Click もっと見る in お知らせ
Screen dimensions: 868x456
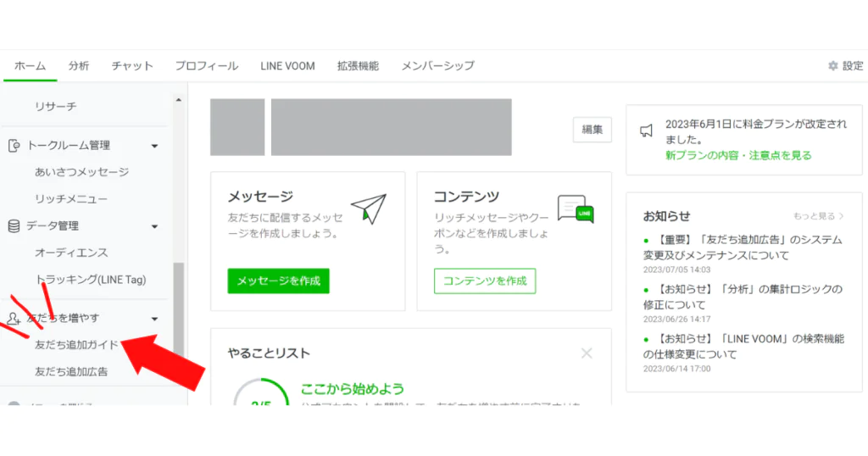coord(818,216)
